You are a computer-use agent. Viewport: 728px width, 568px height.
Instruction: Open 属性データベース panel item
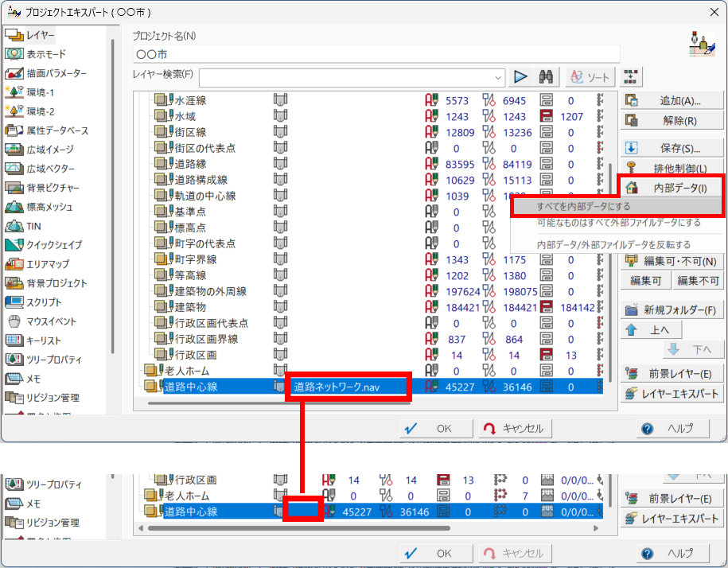pos(56,130)
